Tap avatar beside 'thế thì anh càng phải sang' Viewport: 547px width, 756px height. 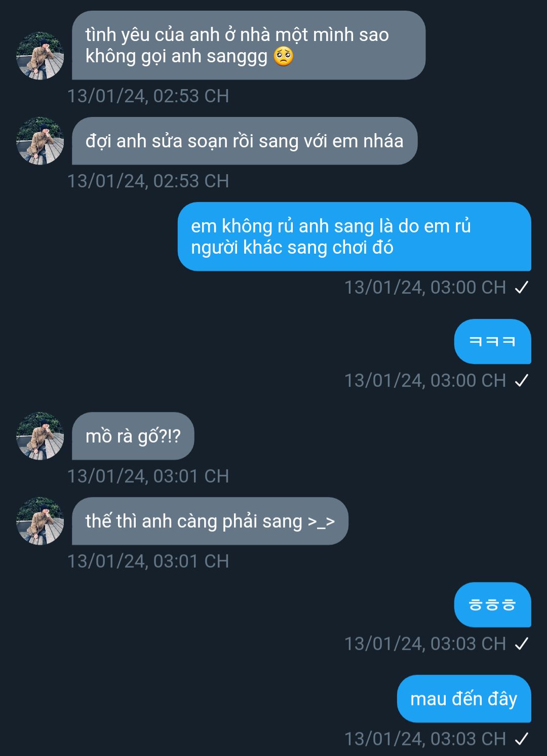tap(40, 521)
